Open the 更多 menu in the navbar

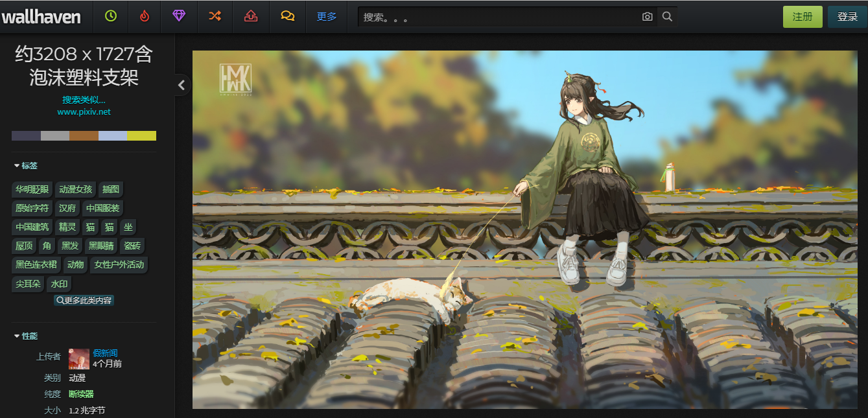(x=327, y=16)
